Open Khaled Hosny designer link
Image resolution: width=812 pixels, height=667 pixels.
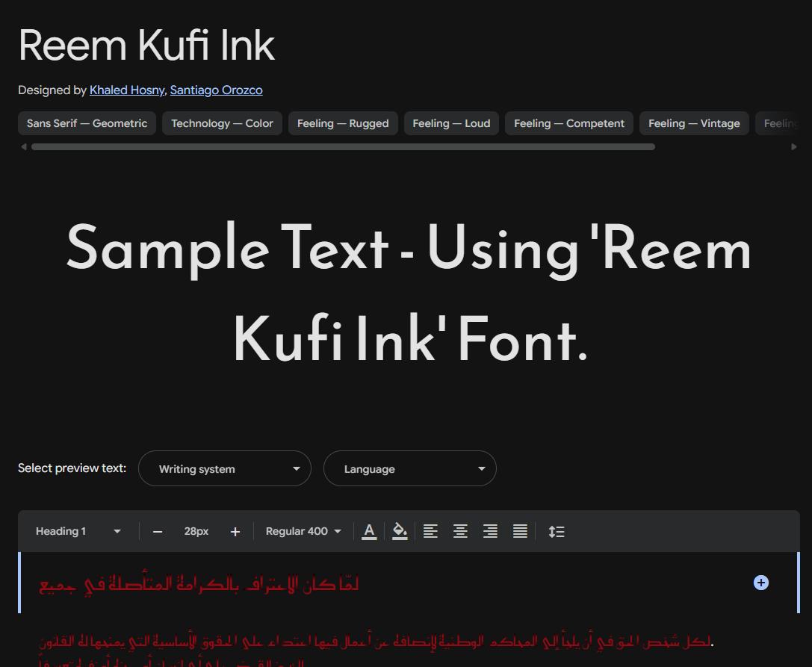click(x=127, y=90)
